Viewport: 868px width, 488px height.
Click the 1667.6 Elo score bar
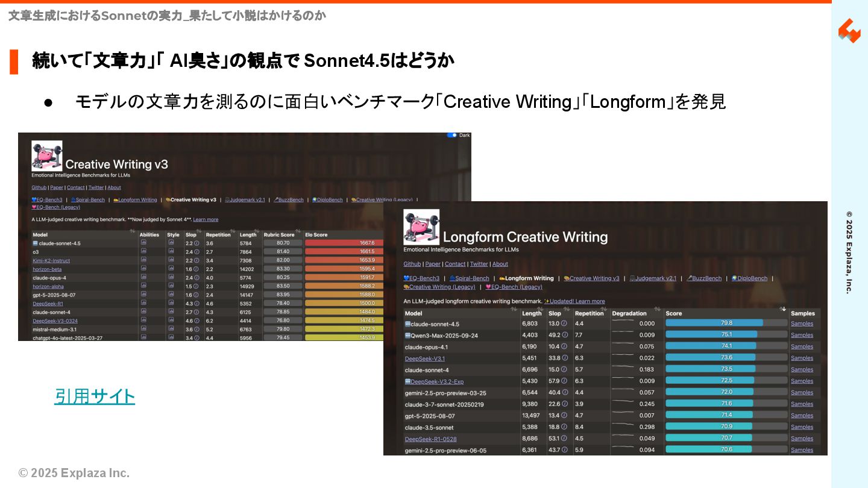[344, 243]
